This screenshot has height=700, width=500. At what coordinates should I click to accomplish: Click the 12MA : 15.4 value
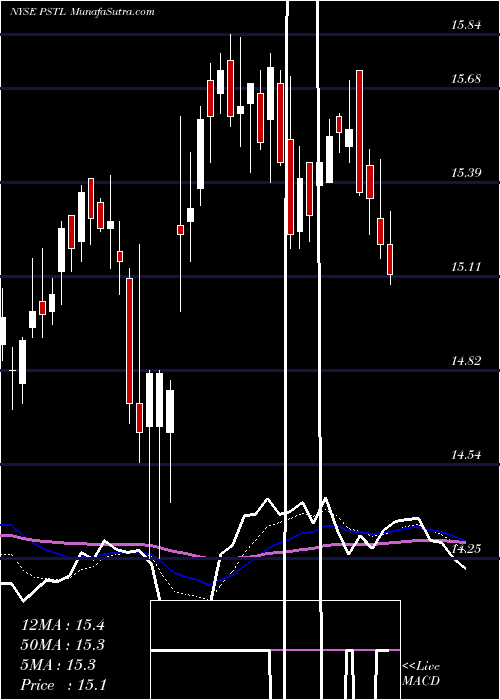63,625
